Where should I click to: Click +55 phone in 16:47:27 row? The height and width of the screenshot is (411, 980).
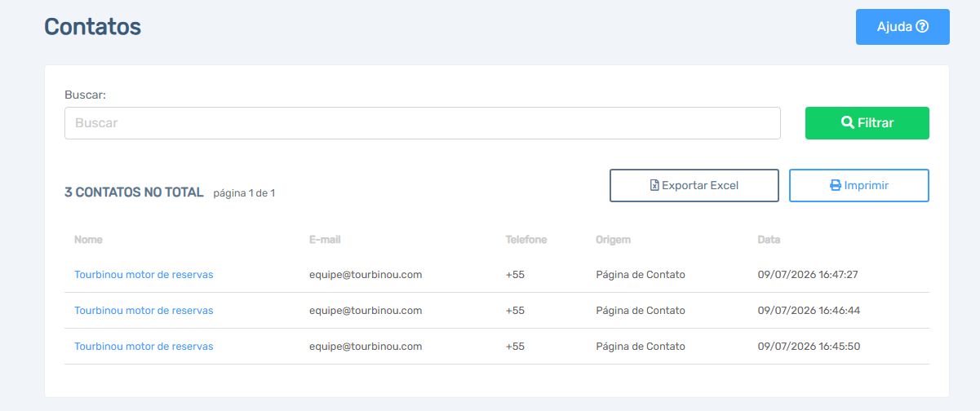click(515, 275)
